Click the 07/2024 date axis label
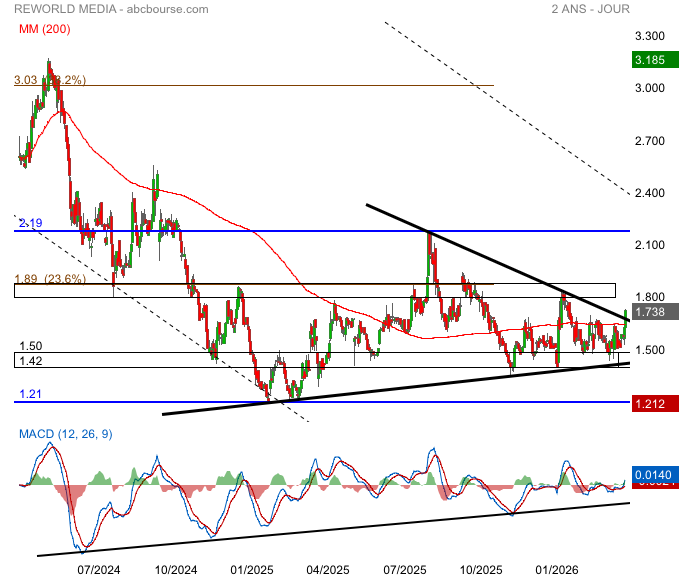Image resolution: width=679 pixels, height=580 pixels. (99, 570)
